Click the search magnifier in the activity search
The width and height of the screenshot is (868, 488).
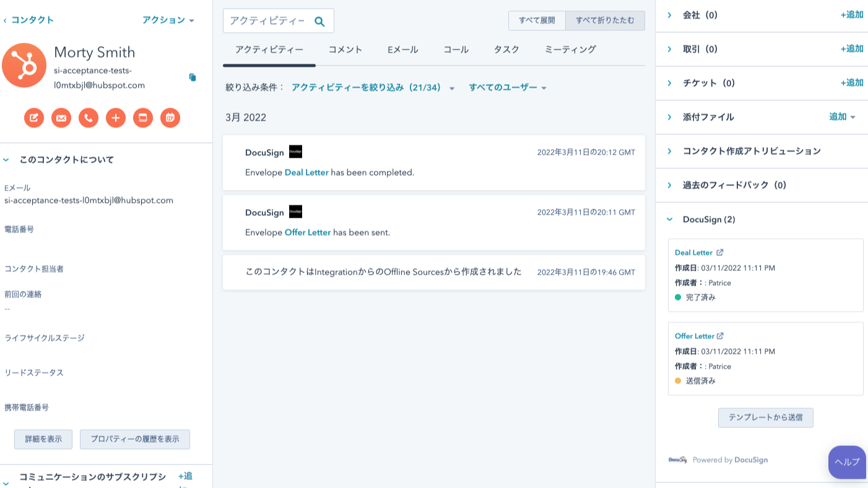[x=319, y=20]
